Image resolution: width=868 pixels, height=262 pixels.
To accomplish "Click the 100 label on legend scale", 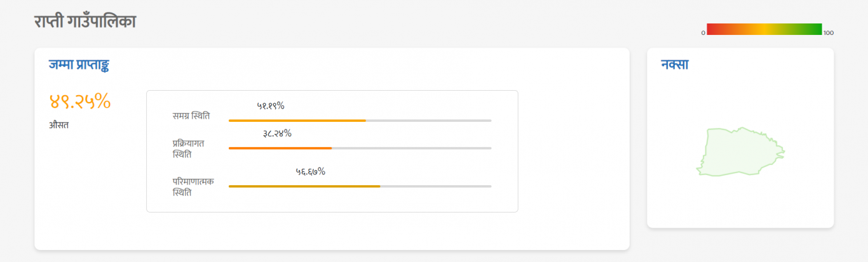I will click(x=829, y=32).
